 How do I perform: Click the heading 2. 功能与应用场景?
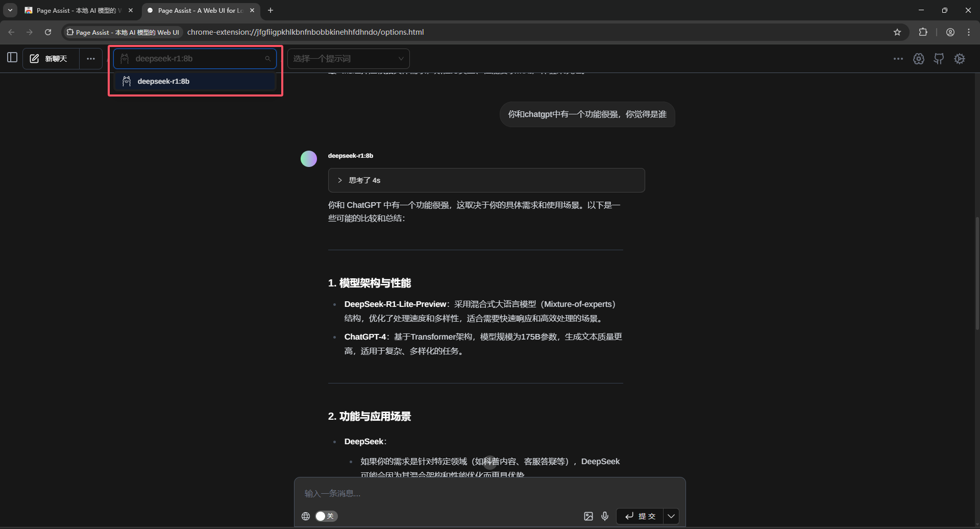[x=370, y=417]
